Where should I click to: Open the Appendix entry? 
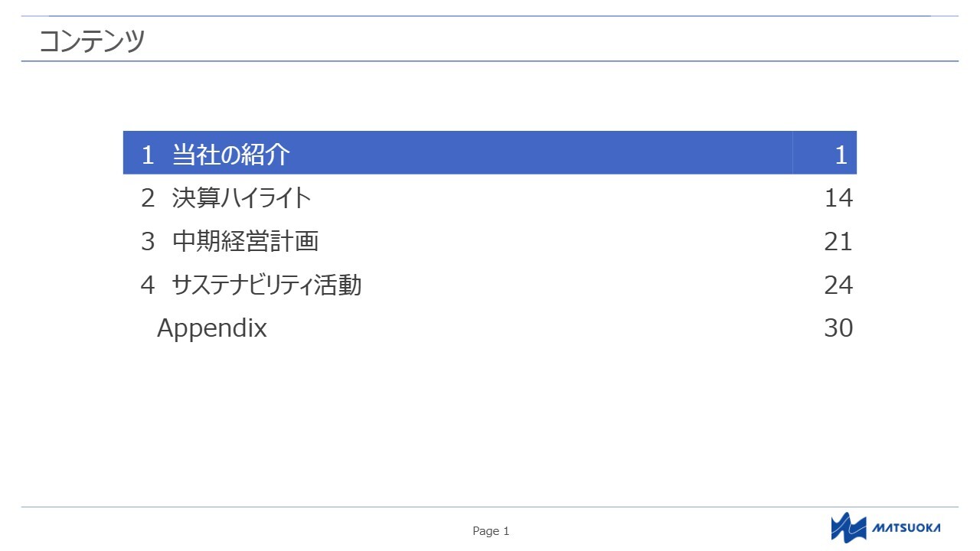pos(212,328)
